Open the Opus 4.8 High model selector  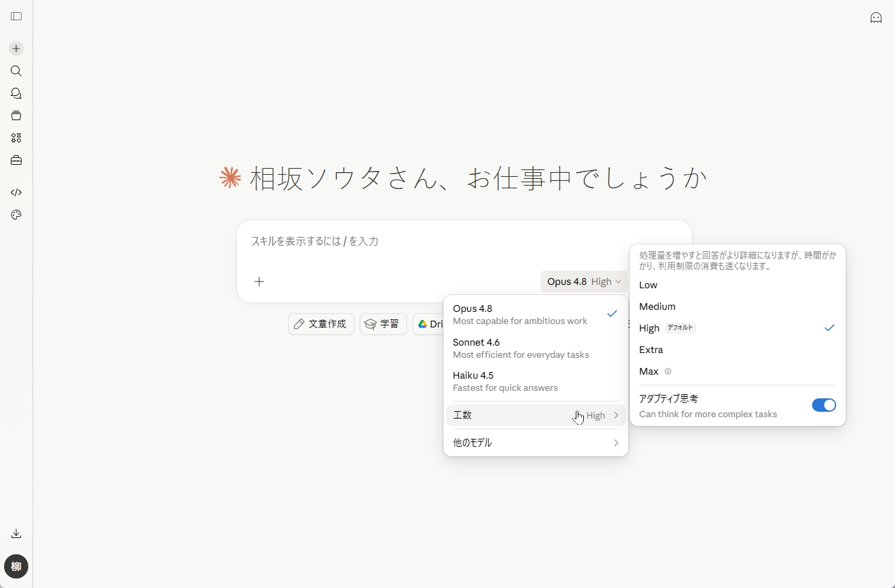click(x=584, y=282)
